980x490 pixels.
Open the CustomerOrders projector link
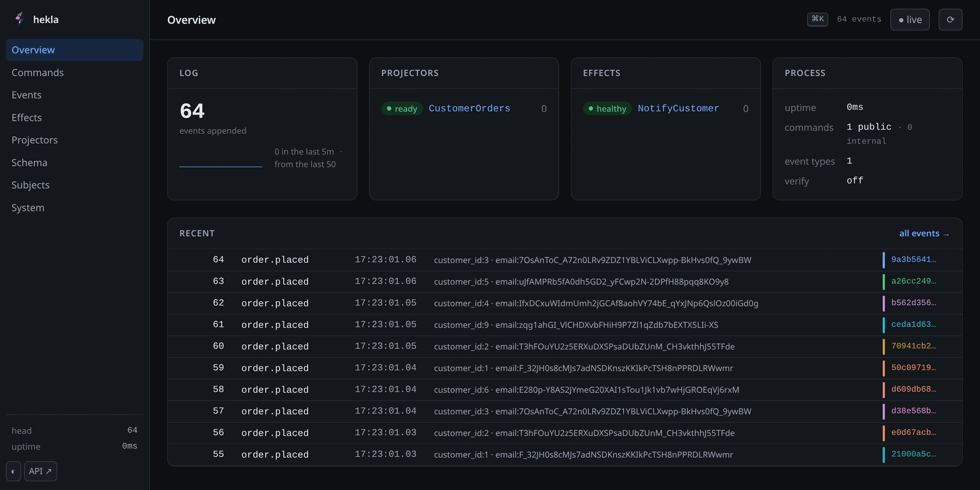pos(469,108)
